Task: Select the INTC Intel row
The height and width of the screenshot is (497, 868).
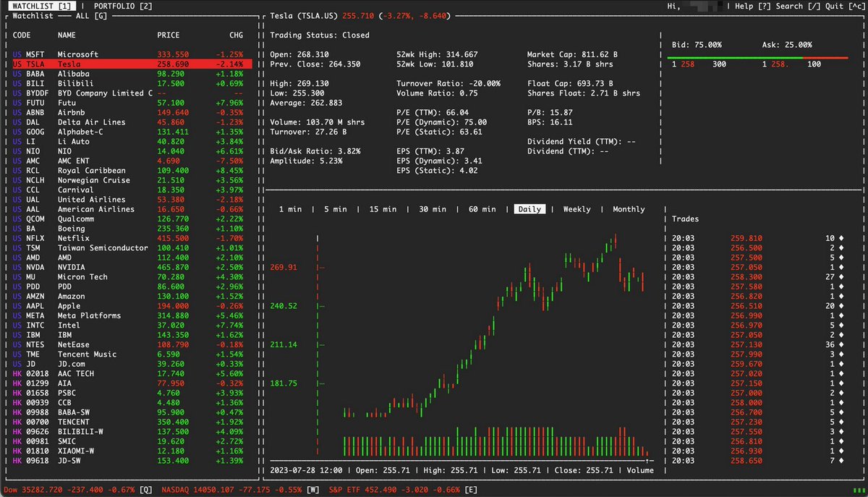Action: [x=132, y=326]
